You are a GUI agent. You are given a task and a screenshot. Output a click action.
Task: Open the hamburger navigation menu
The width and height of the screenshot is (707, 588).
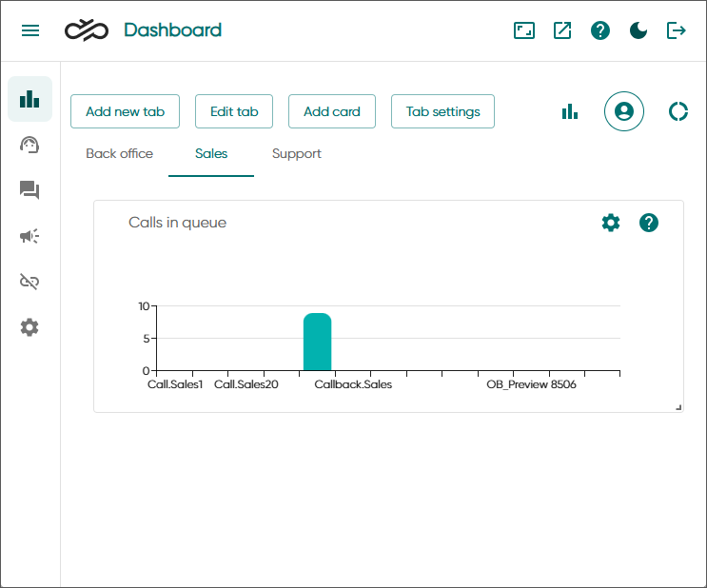(x=30, y=30)
